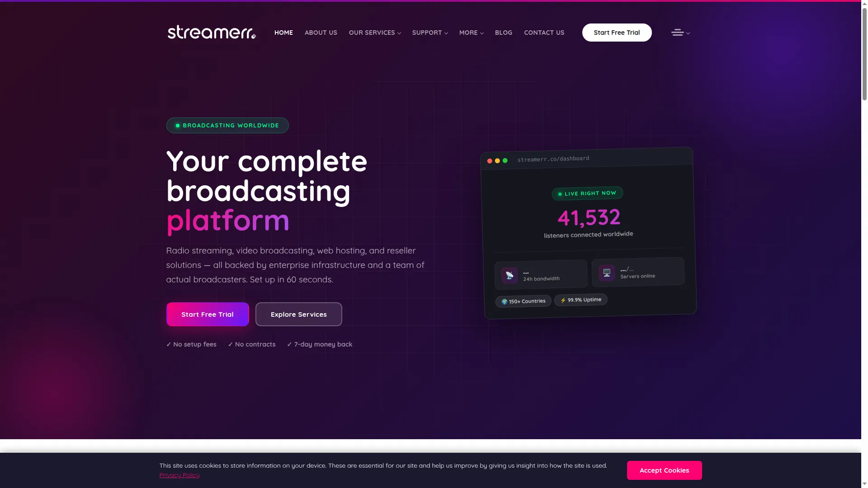
Task: Open the Privacy Policy link
Action: (x=179, y=475)
